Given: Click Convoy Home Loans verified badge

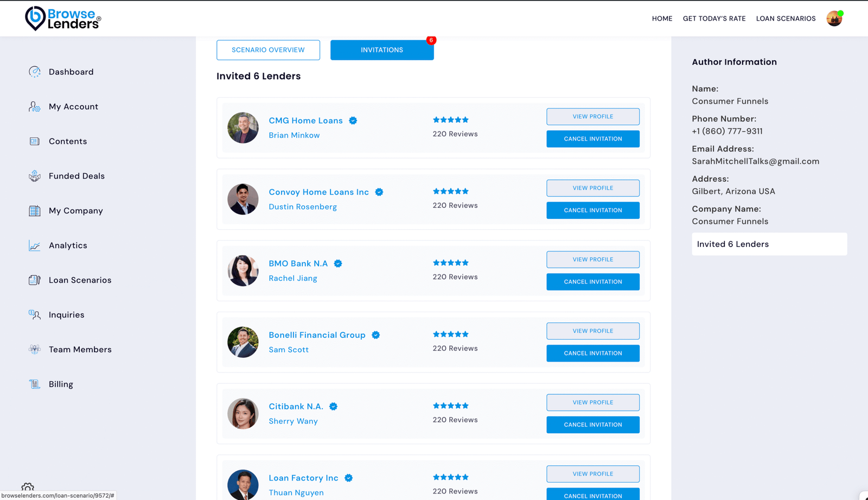Looking at the screenshot, I should 379,192.
